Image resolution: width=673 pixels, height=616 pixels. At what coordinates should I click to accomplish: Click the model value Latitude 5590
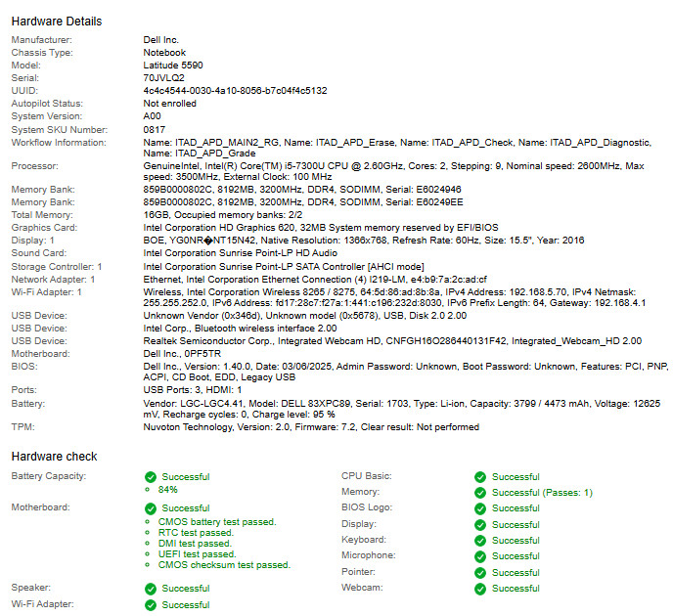[x=173, y=66]
